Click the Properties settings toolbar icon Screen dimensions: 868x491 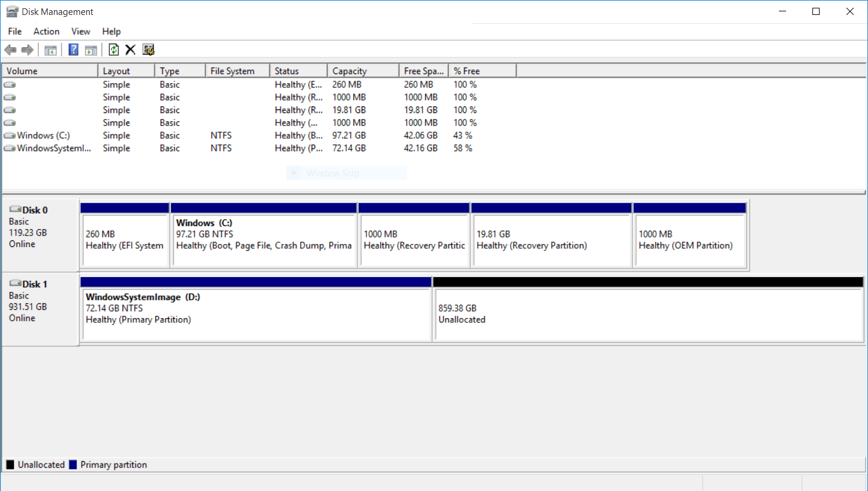point(149,50)
